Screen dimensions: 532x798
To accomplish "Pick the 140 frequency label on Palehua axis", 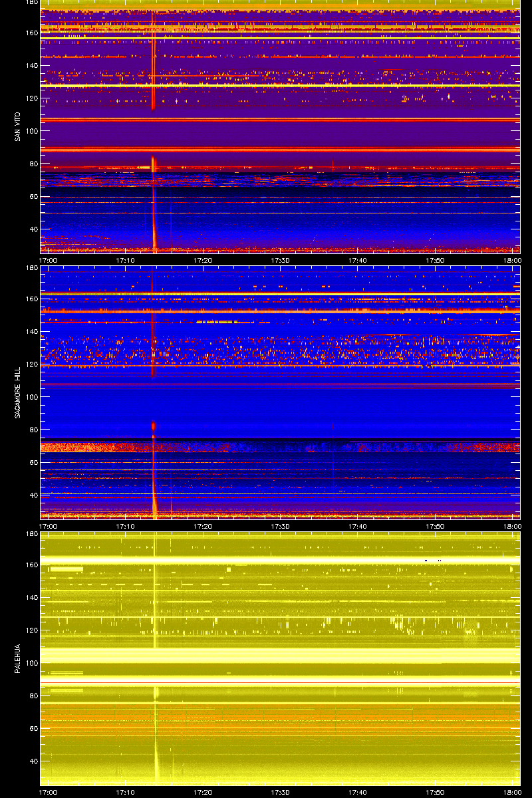I will 31,598.
